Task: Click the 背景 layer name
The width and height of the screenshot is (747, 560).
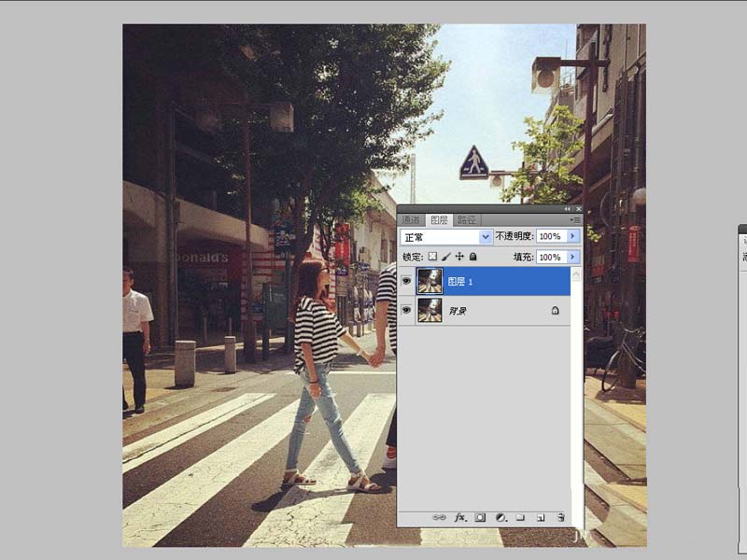Action: [x=458, y=311]
